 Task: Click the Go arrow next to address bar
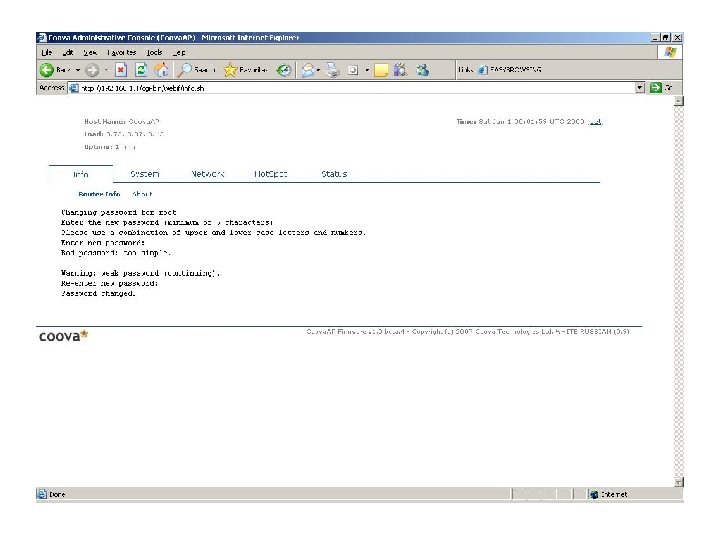pos(656,88)
